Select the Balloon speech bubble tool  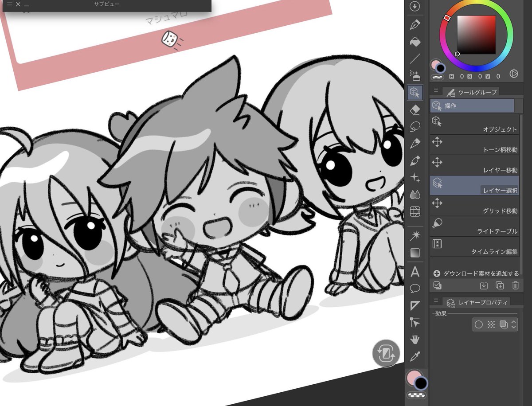tap(415, 288)
